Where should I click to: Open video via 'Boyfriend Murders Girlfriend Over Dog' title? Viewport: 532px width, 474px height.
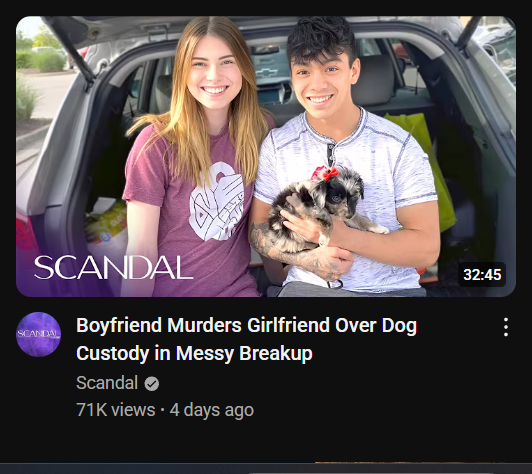[246, 325]
